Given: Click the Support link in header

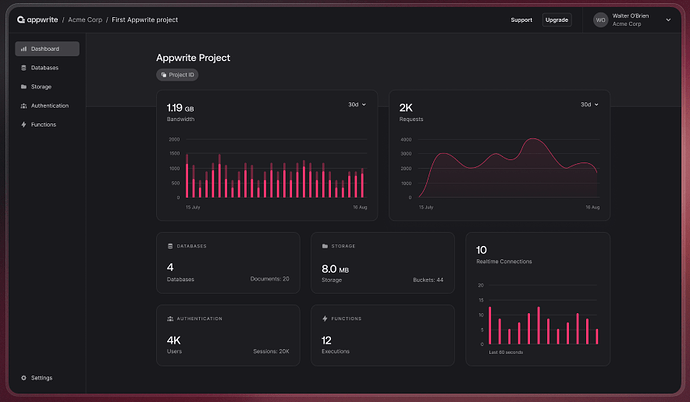Looking at the screenshot, I should [521, 20].
